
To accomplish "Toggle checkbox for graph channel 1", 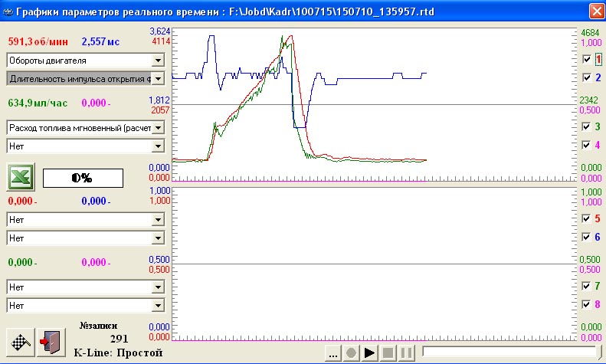I will pyautogui.click(x=586, y=59).
